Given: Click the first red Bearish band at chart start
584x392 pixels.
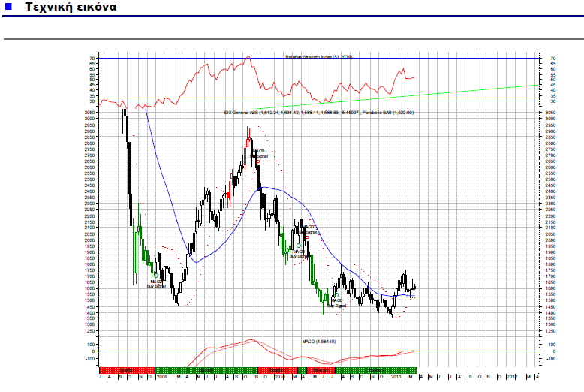Looking at the screenshot, I should tap(128, 370).
